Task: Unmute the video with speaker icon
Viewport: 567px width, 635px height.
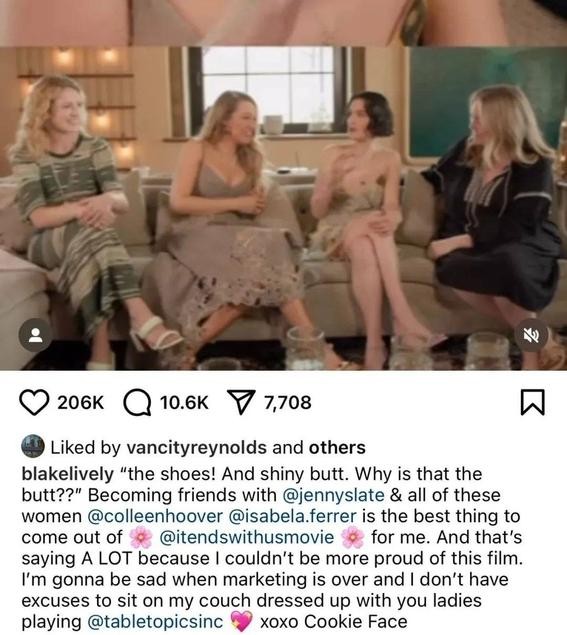Action: click(531, 335)
